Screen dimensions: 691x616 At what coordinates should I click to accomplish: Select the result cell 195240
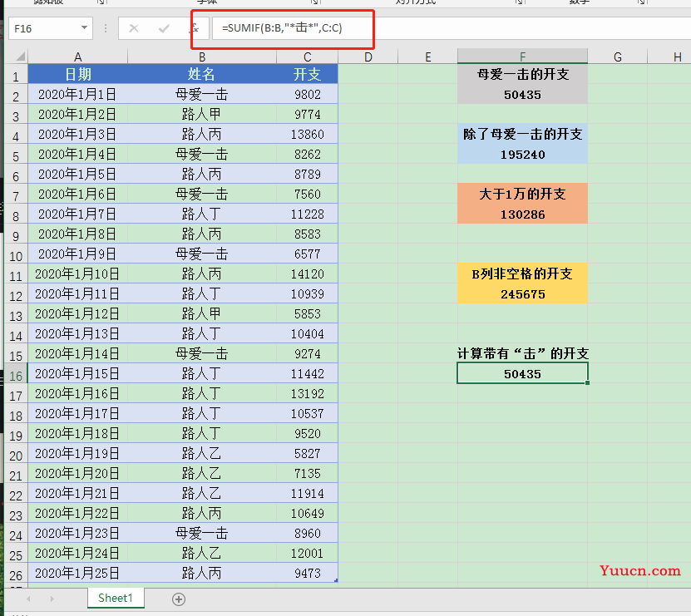click(x=522, y=155)
